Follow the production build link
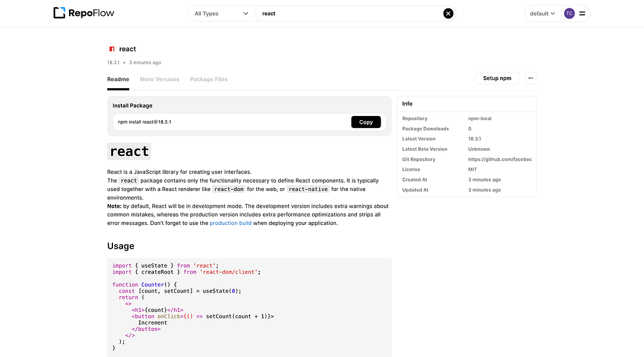 (230, 223)
